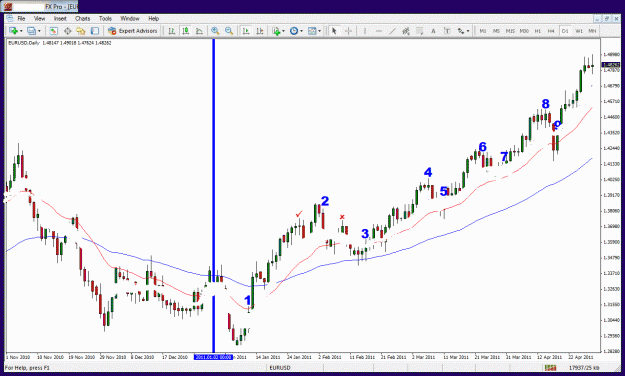Click the Templates icon
Screen dimensions: 625x376
312,31
